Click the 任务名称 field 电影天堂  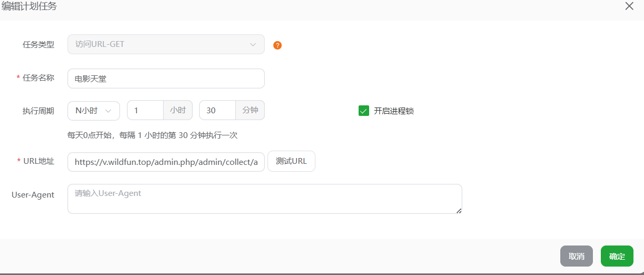(x=166, y=78)
